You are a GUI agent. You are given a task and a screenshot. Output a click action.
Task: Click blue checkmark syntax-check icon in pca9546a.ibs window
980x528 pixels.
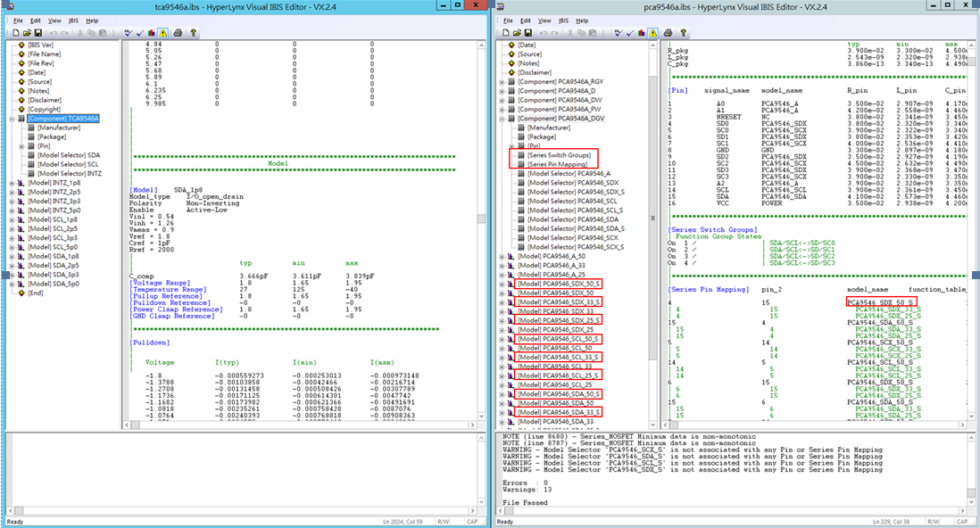pos(630,33)
